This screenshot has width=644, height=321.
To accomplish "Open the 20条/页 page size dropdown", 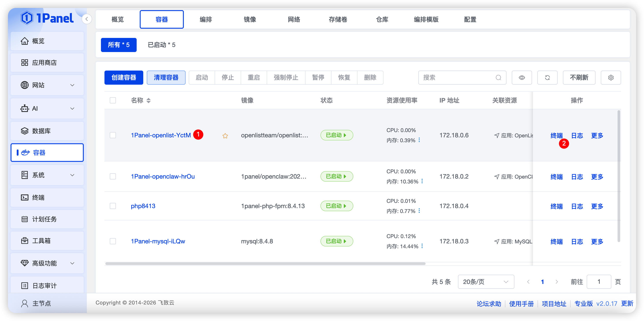I will [x=486, y=282].
